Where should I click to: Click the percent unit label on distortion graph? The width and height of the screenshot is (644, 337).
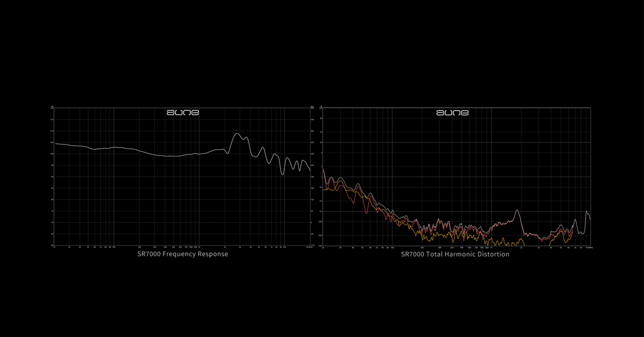pos(321,107)
